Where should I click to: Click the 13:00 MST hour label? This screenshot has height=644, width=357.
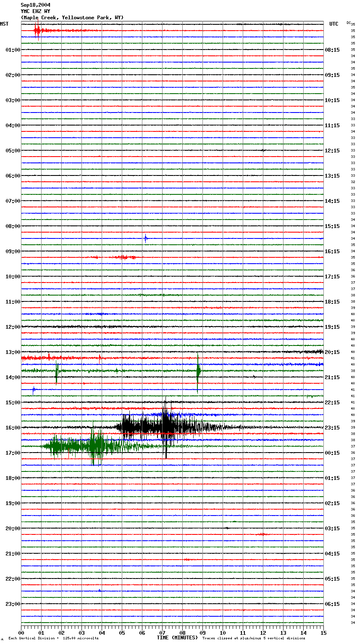pos(13,352)
